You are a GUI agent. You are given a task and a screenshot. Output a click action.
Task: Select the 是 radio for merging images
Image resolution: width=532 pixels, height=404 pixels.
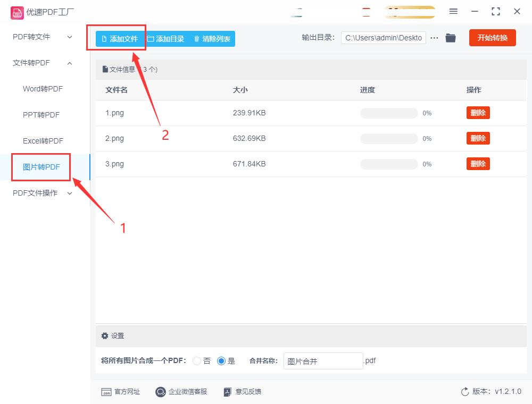tap(221, 360)
